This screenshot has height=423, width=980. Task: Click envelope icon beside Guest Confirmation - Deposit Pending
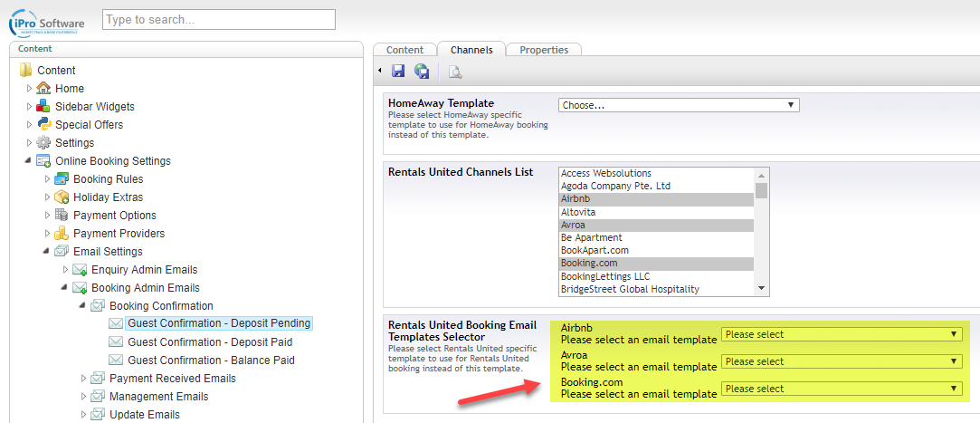point(116,323)
